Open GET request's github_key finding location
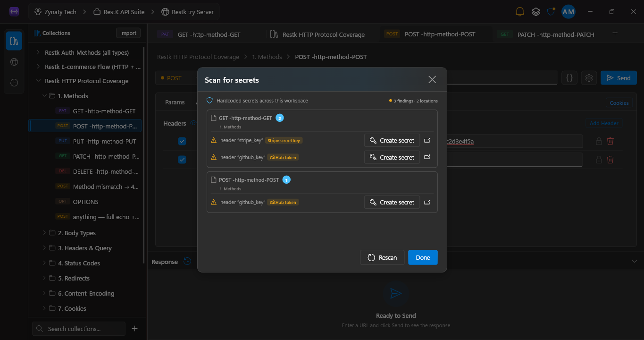The image size is (644, 340). (x=427, y=157)
